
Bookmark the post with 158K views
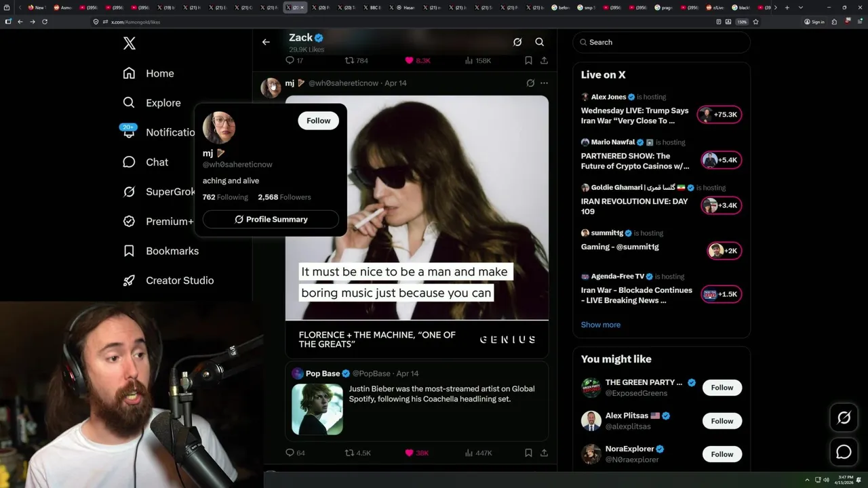tap(528, 60)
